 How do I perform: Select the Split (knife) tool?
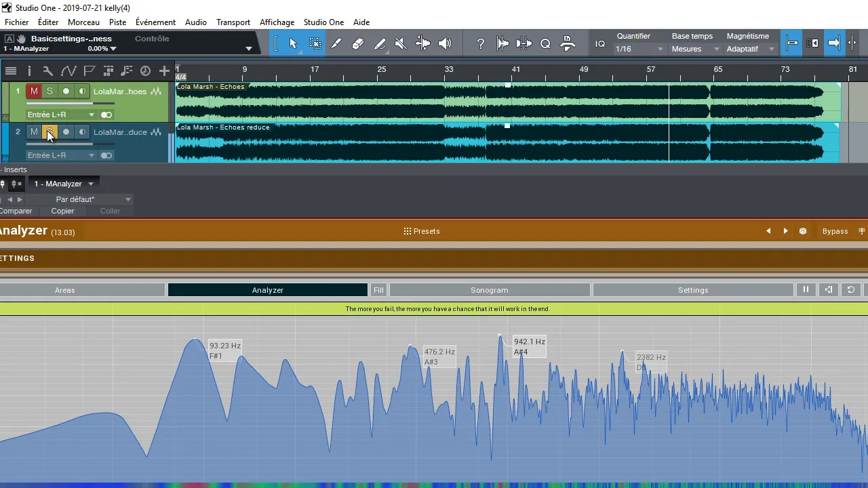click(336, 43)
